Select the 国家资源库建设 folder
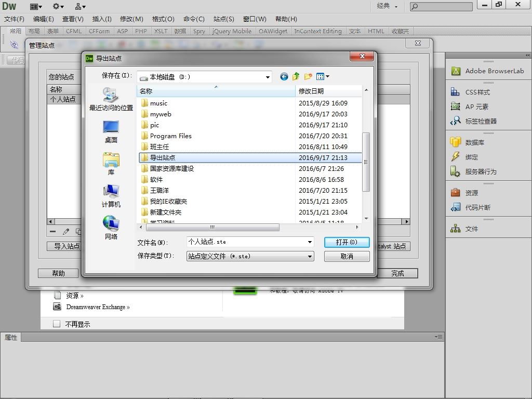The width and height of the screenshot is (532, 399). [167, 169]
